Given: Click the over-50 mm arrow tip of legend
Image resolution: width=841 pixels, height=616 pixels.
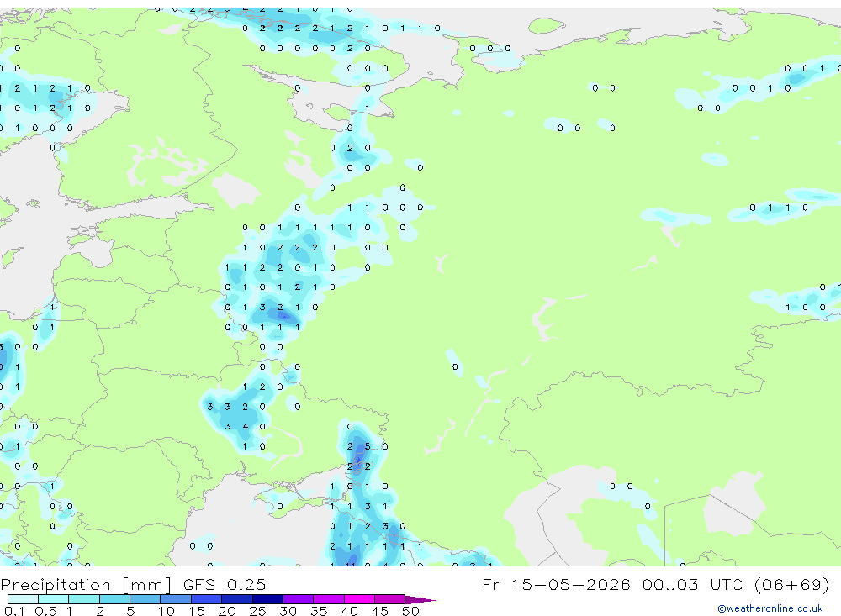Looking at the screenshot, I should (x=420, y=599).
